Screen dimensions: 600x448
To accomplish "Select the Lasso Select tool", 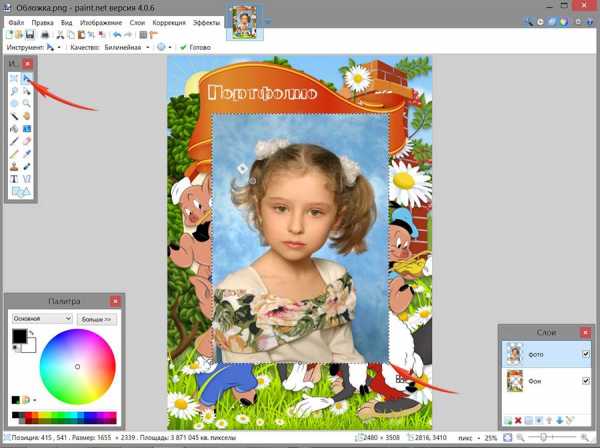I will pyautogui.click(x=14, y=91).
